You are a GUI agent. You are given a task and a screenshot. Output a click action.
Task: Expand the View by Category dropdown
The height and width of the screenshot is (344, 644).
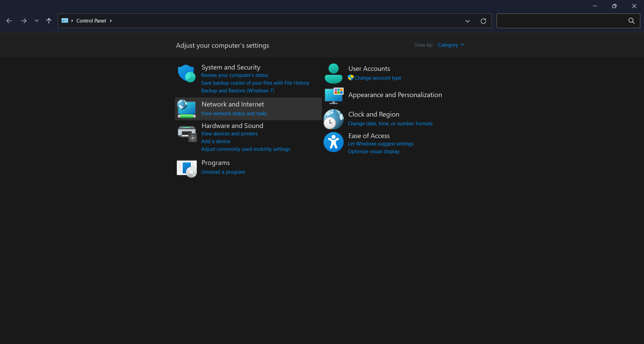click(451, 45)
